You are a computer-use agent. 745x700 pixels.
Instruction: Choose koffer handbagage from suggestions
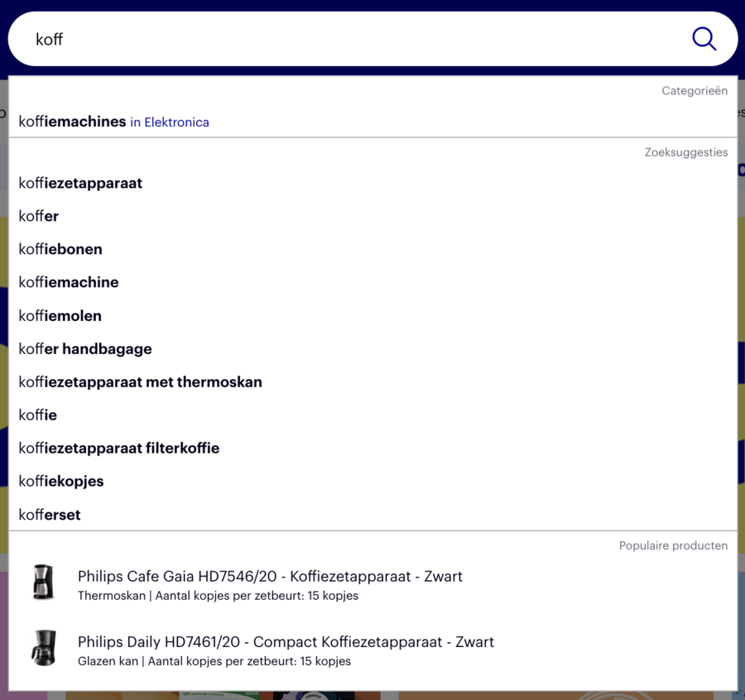click(85, 348)
